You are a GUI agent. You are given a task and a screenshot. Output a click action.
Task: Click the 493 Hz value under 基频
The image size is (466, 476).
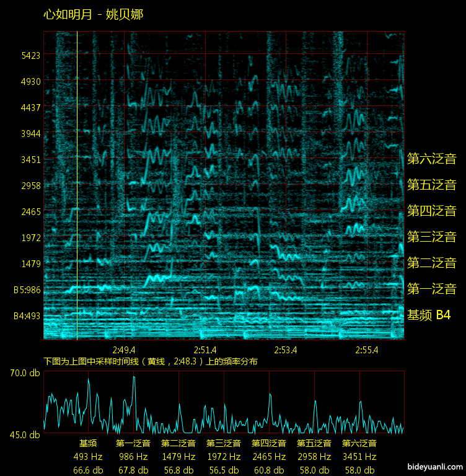tap(88, 457)
